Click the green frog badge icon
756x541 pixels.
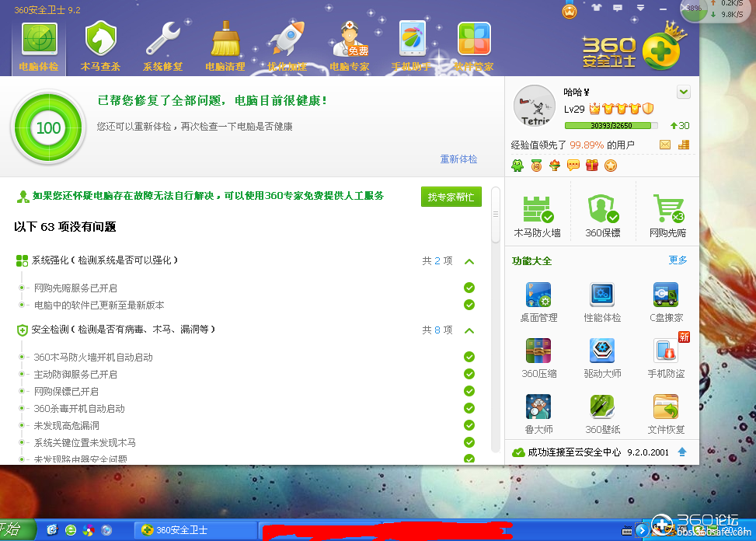click(x=517, y=166)
